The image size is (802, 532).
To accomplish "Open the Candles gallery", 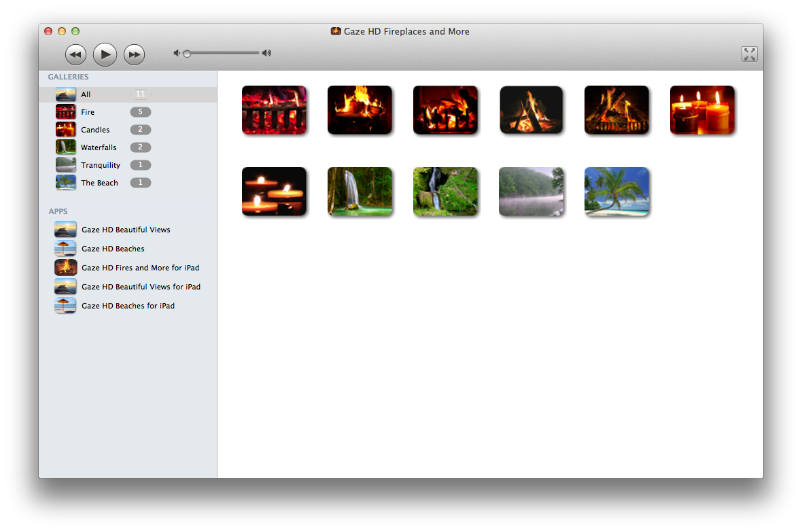I will coord(95,130).
